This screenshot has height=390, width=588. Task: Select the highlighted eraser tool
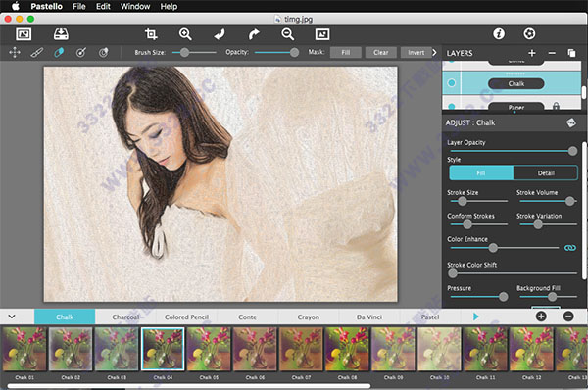point(59,53)
